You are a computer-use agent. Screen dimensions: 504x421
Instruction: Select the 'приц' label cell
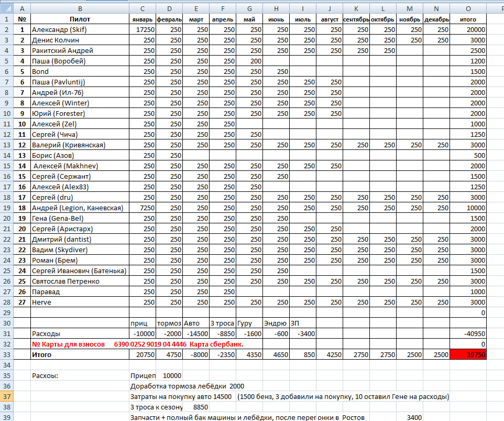(x=143, y=323)
